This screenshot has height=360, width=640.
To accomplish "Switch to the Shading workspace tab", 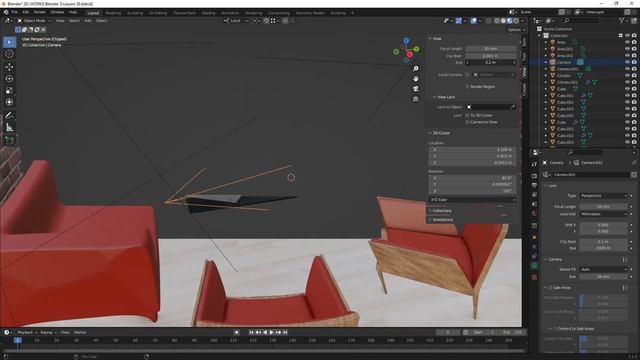I will [208, 13].
